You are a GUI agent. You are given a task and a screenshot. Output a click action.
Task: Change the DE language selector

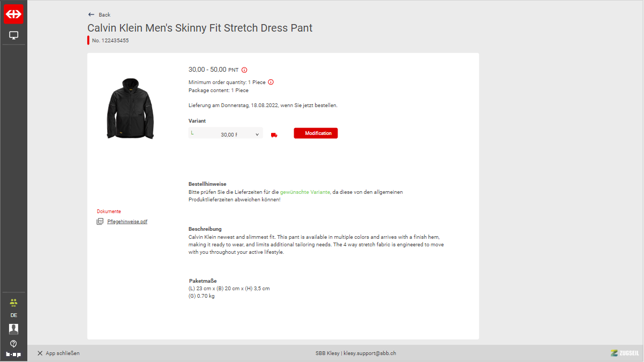pos(13,315)
